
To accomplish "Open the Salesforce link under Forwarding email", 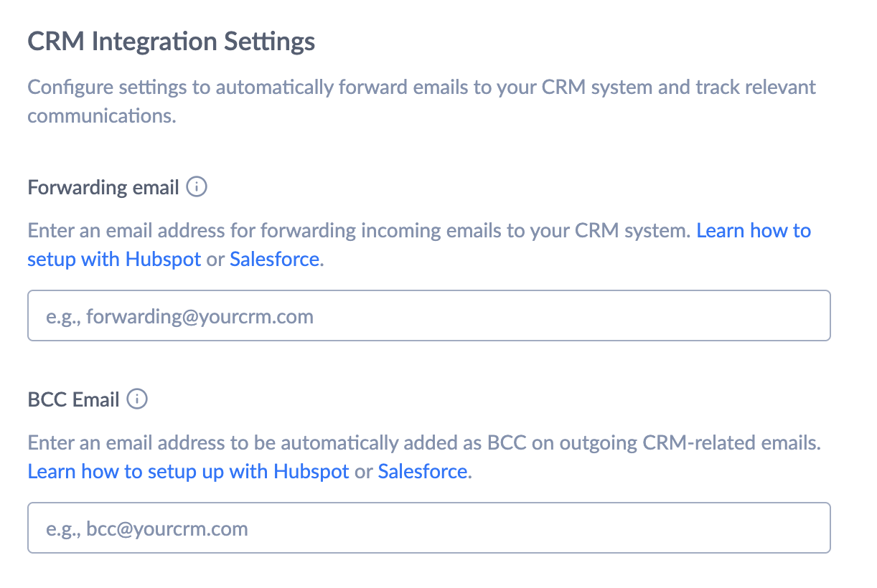I will pyautogui.click(x=274, y=259).
